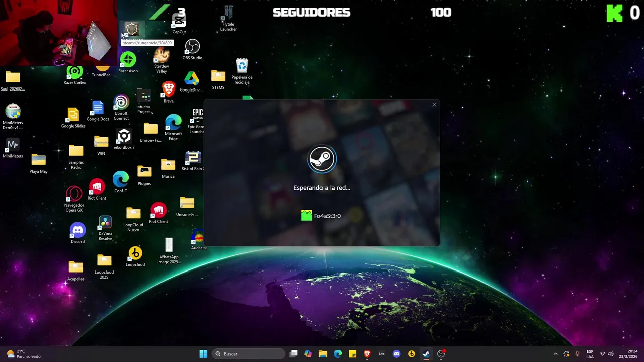This screenshot has height=362, width=644.
Task: Open Task View from the taskbar
Action: click(x=294, y=354)
